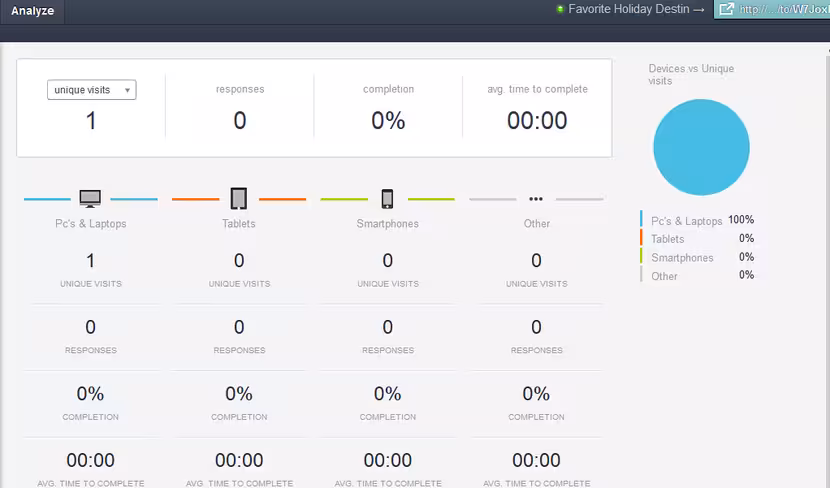
Task: Click Pc's & Laptops legend blue swatch
Action: point(642,219)
